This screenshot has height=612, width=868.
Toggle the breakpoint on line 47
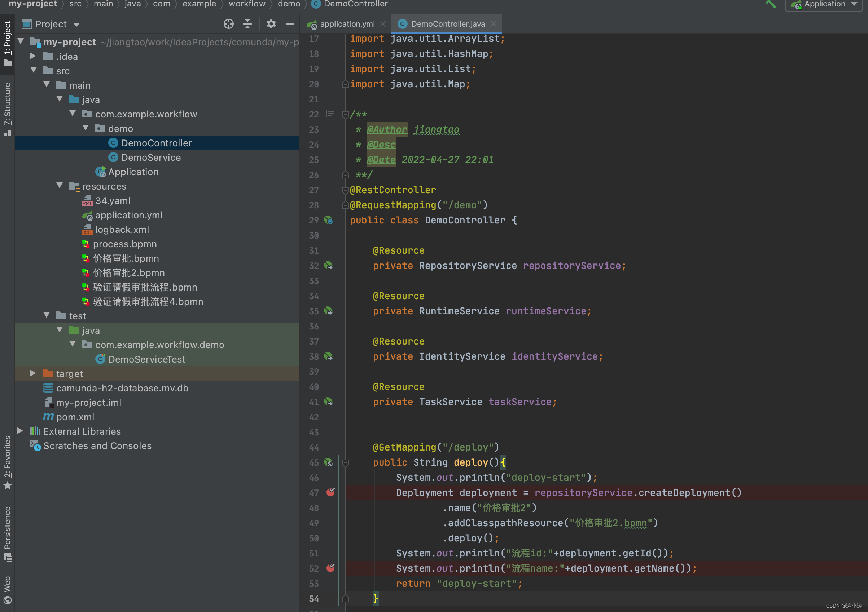click(x=330, y=493)
